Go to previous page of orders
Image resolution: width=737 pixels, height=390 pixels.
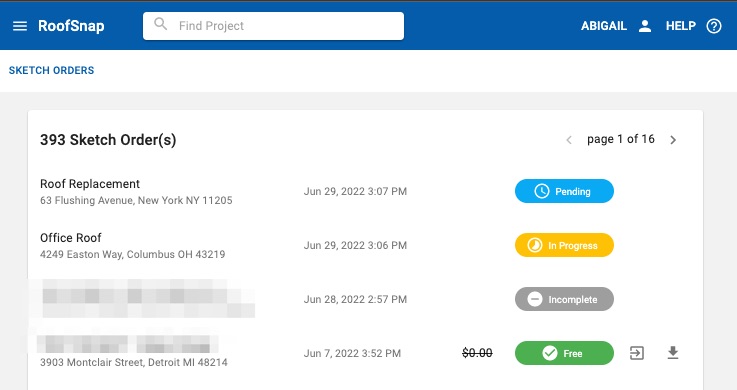[569, 140]
